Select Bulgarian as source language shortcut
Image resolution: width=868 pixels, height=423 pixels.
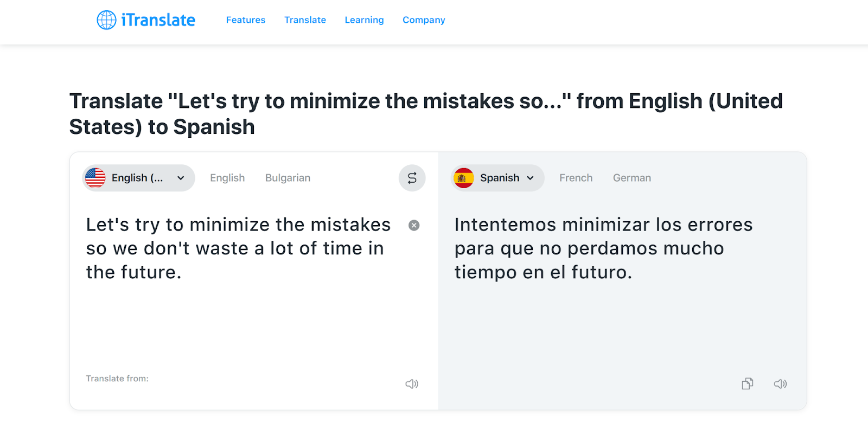(x=288, y=178)
